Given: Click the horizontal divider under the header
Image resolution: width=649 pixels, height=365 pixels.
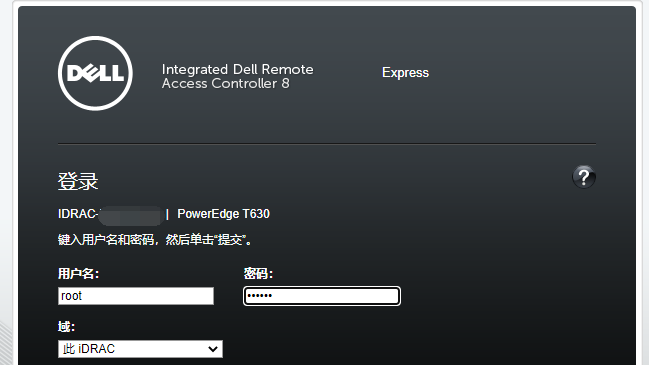Looking at the screenshot, I should [x=327, y=144].
